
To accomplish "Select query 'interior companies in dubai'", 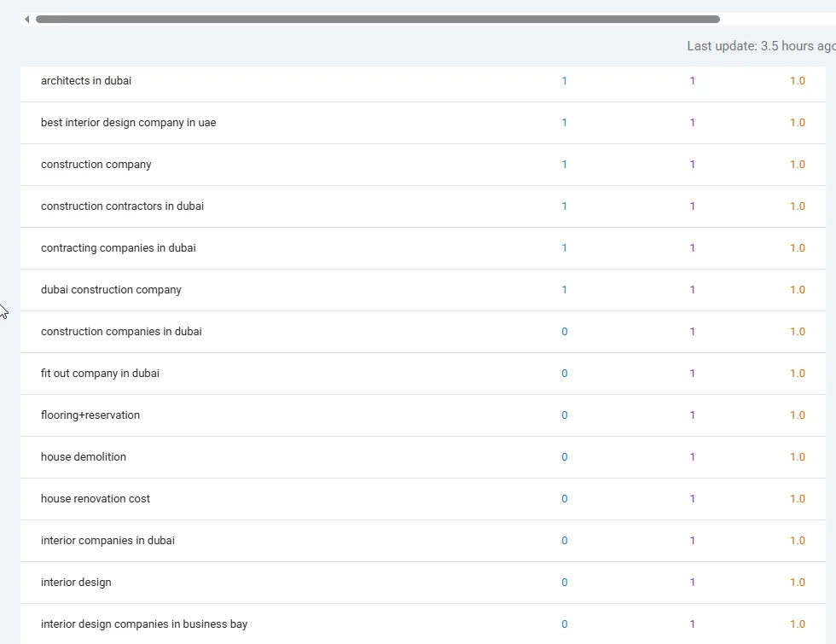I will click(107, 541).
